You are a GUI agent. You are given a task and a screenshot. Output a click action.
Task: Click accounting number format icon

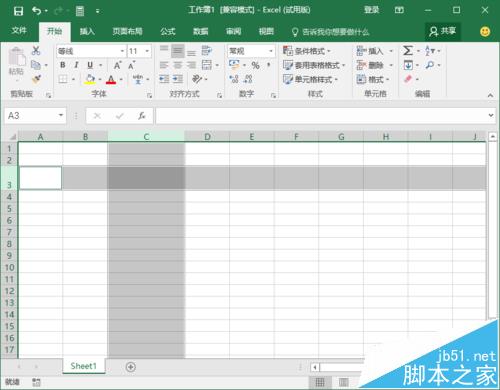234,65
